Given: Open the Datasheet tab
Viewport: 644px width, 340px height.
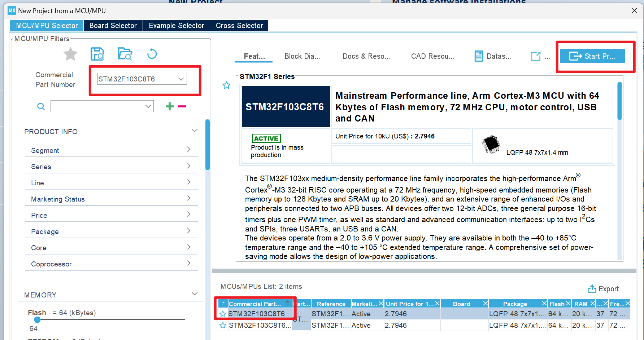Looking at the screenshot, I should pyautogui.click(x=493, y=56).
